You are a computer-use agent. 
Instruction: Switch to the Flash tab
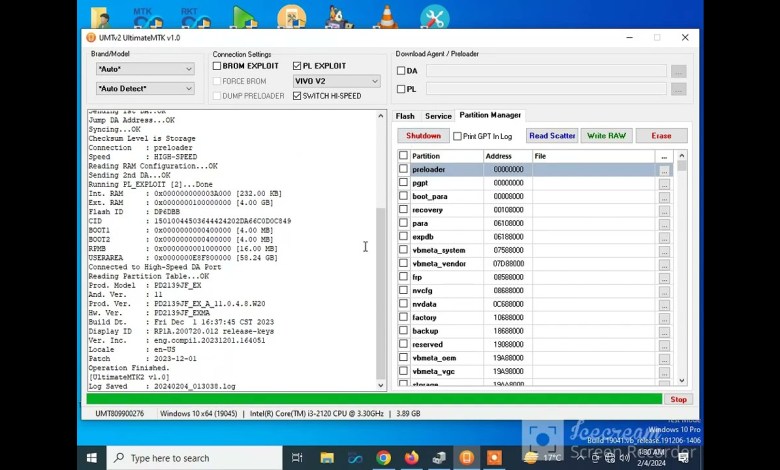(405, 116)
